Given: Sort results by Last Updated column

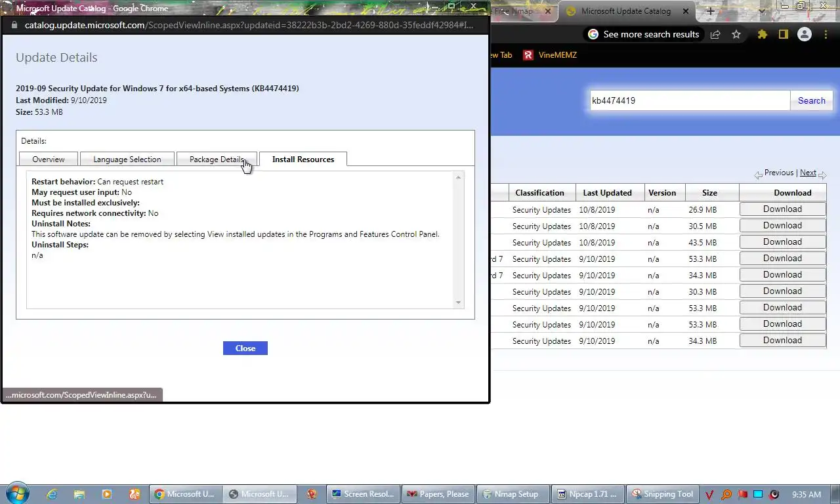Looking at the screenshot, I should [x=607, y=192].
